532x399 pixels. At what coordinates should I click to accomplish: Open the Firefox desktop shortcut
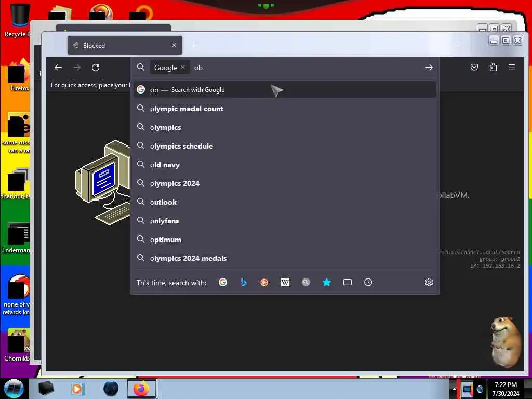(x=19, y=75)
